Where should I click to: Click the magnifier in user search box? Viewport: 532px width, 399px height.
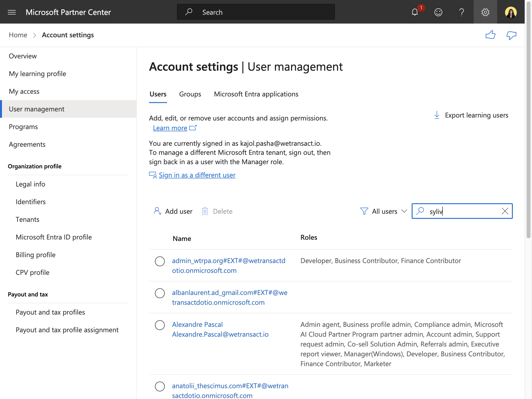point(420,211)
